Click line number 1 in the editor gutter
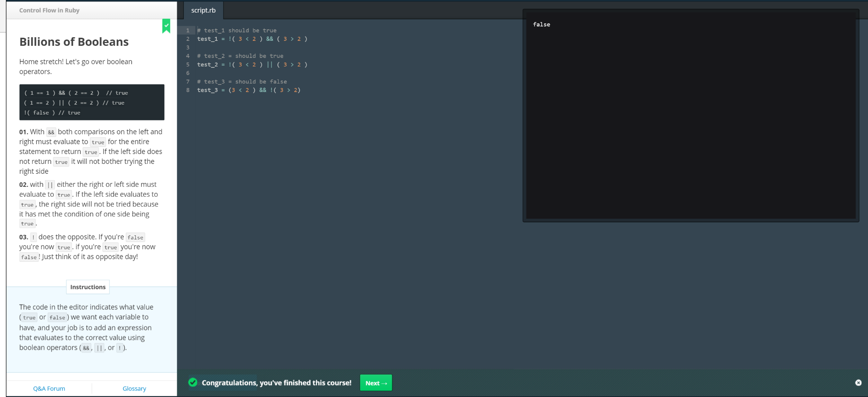Image resolution: width=868 pixels, height=397 pixels. (x=188, y=31)
